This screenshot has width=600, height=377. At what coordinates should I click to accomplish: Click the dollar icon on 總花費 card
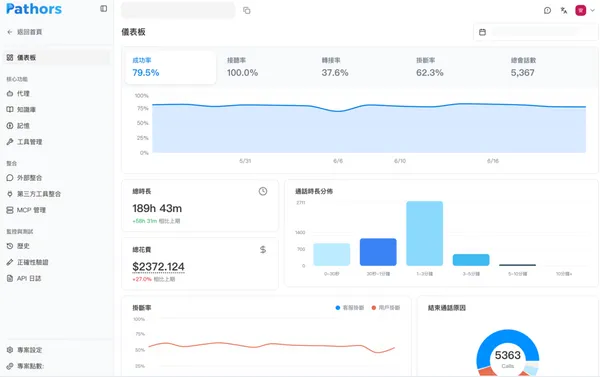263,250
